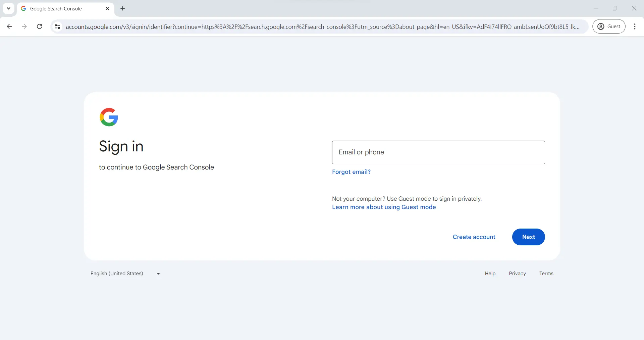The height and width of the screenshot is (340, 644).
Task: Open the Terms footer link
Action: [x=546, y=274]
